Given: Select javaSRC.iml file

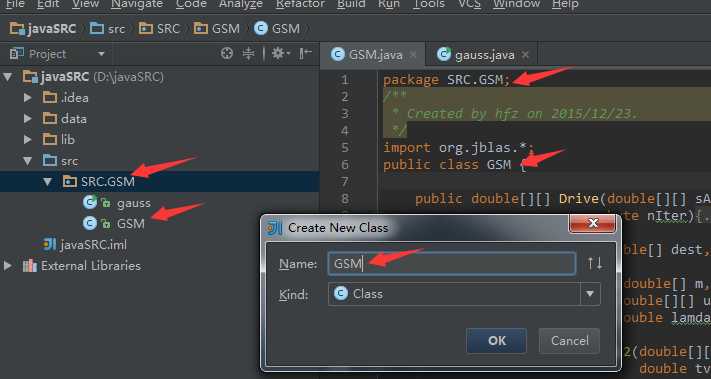Looking at the screenshot, I should click(x=85, y=245).
